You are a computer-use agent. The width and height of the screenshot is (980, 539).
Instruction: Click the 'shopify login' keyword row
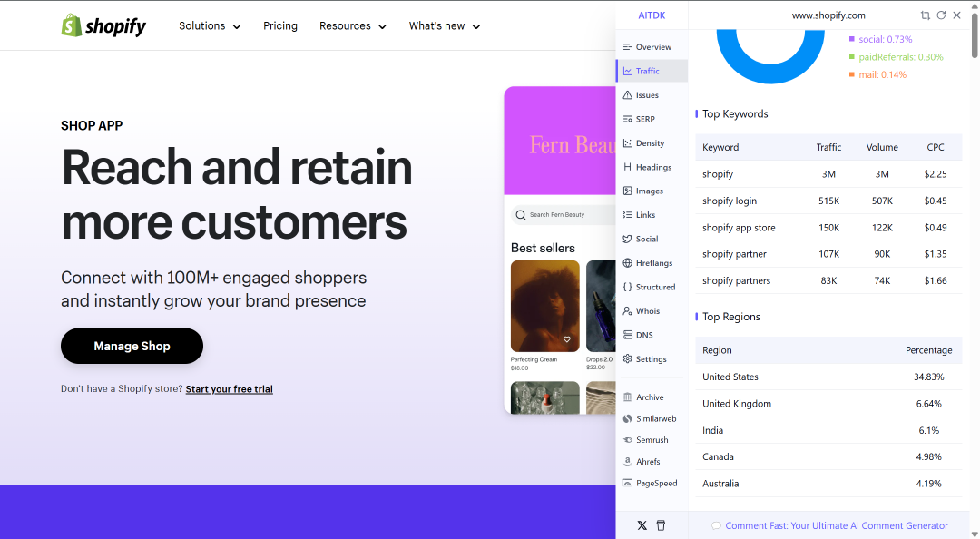coord(828,201)
